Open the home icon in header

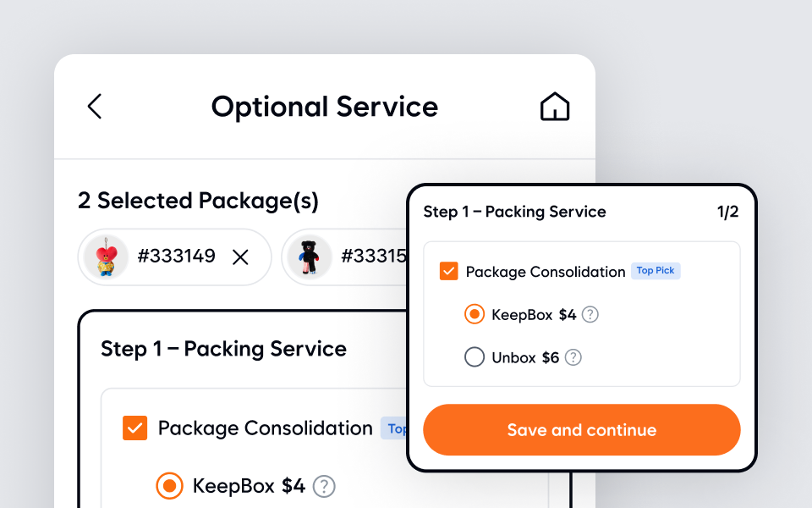click(x=555, y=107)
